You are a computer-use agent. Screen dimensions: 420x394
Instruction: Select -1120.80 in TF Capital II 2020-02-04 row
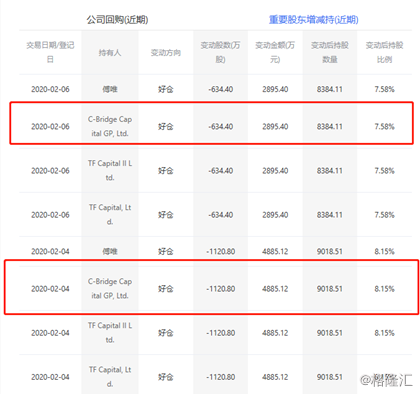pyautogui.click(x=220, y=333)
